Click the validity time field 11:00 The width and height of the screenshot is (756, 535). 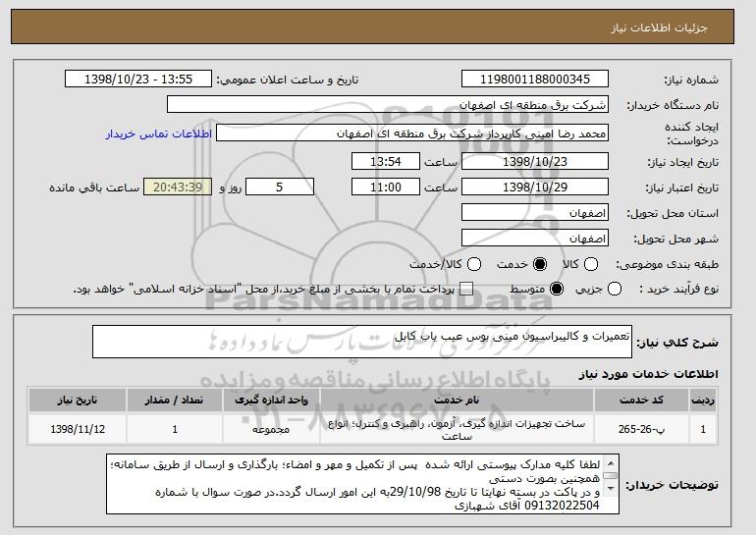coord(386,187)
